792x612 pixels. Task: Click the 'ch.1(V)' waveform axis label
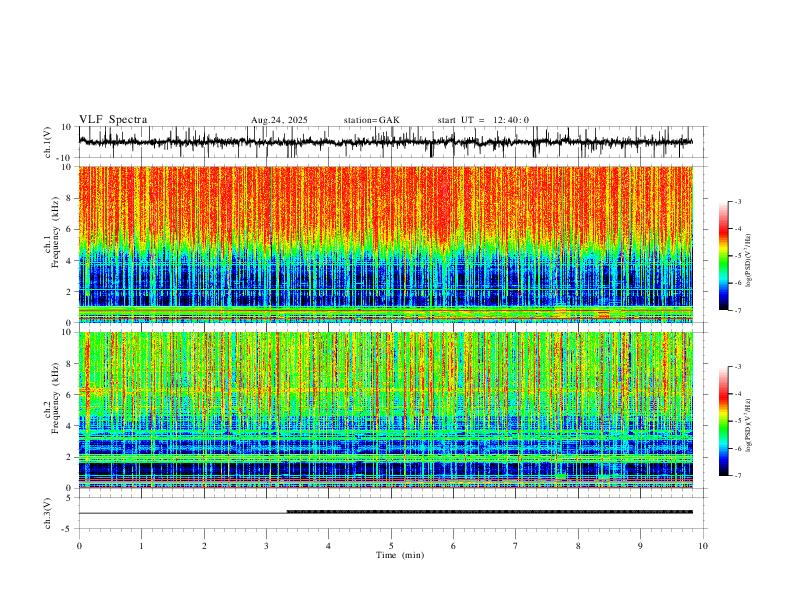[48, 142]
